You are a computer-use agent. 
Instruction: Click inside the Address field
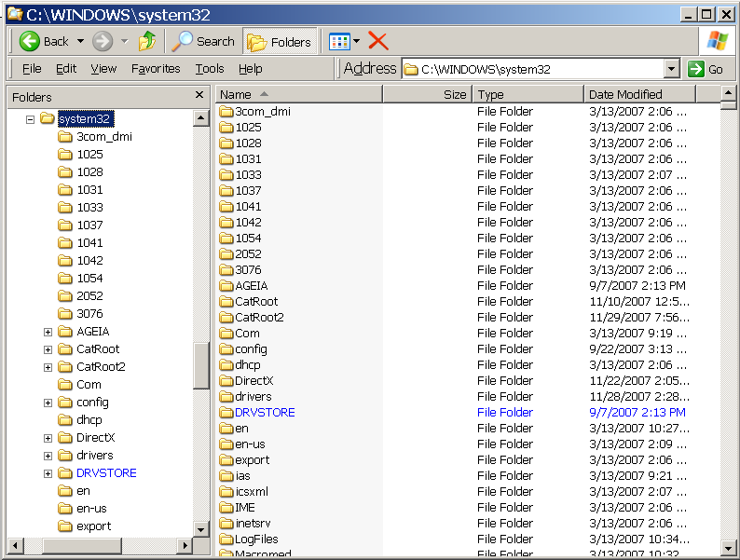pyautogui.click(x=533, y=69)
